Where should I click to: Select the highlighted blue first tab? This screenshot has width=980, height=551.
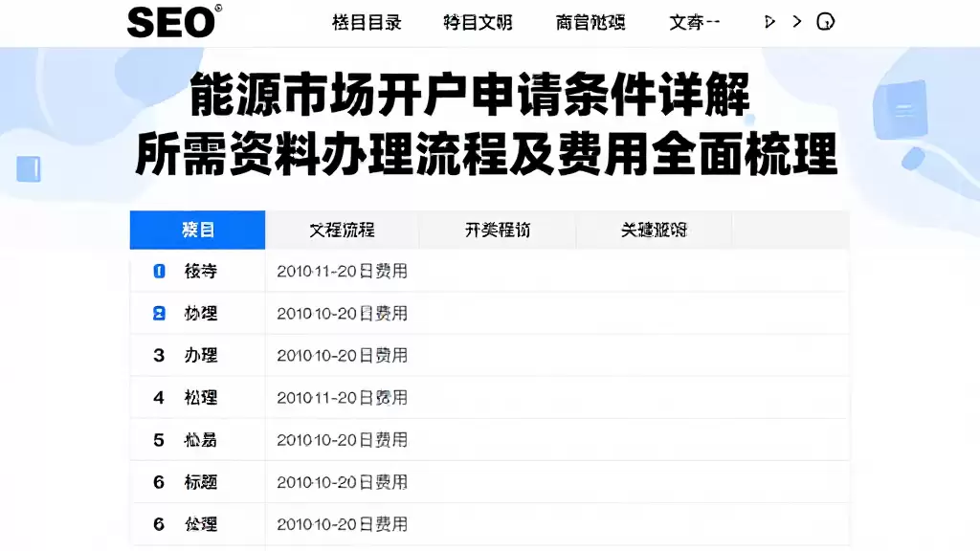point(197,230)
